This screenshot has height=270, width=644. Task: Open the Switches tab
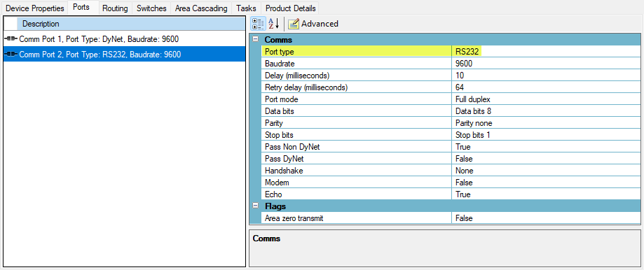(151, 8)
